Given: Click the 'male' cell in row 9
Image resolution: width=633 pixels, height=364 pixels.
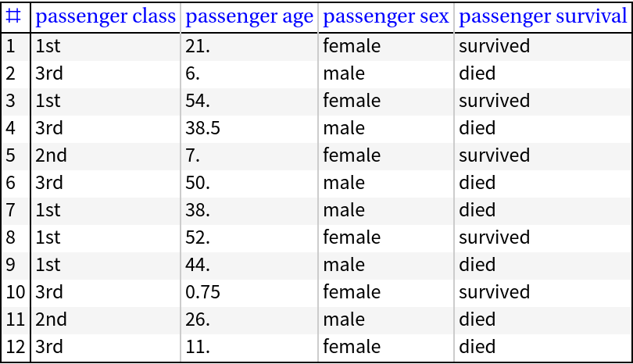Looking at the screenshot, I should click(x=344, y=265).
